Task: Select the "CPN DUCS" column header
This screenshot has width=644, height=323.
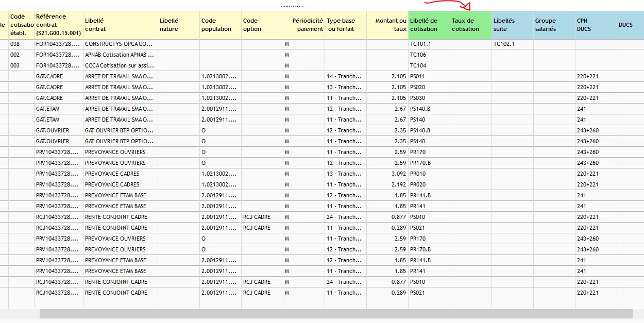Action: point(596,25)
